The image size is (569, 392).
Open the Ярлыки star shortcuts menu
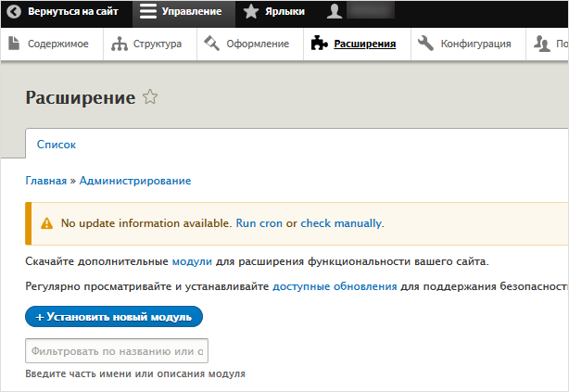click(251, 12)
